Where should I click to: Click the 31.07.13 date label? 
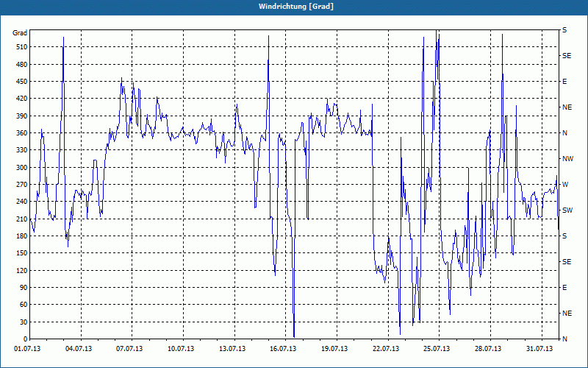tap(539, 349)
